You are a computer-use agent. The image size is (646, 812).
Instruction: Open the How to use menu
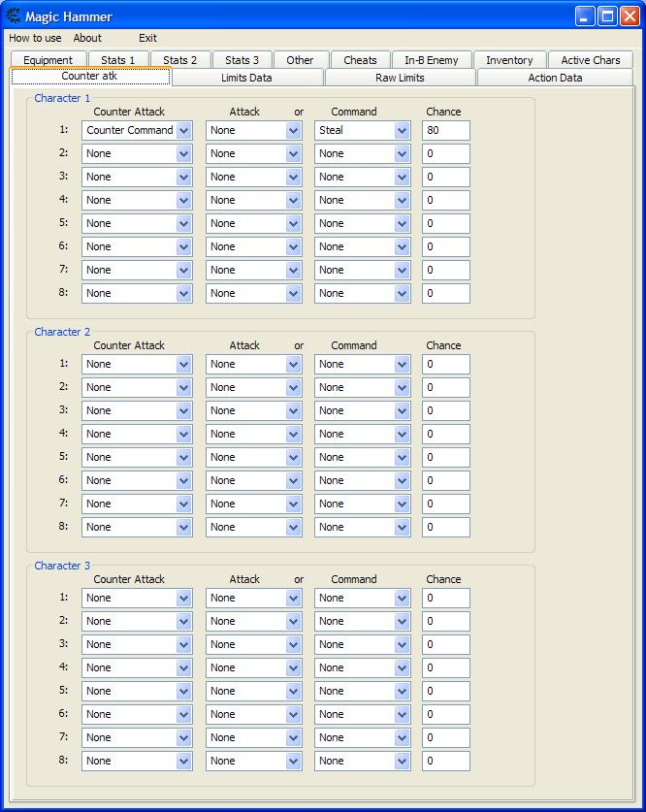35,38
